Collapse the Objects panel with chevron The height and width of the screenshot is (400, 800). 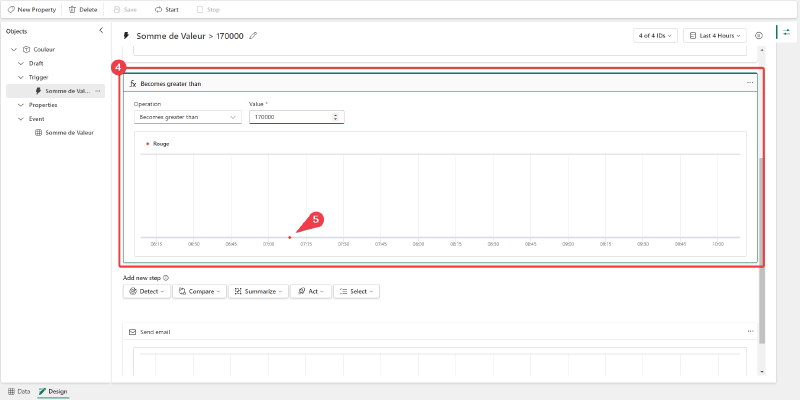[x=101, y=31]
